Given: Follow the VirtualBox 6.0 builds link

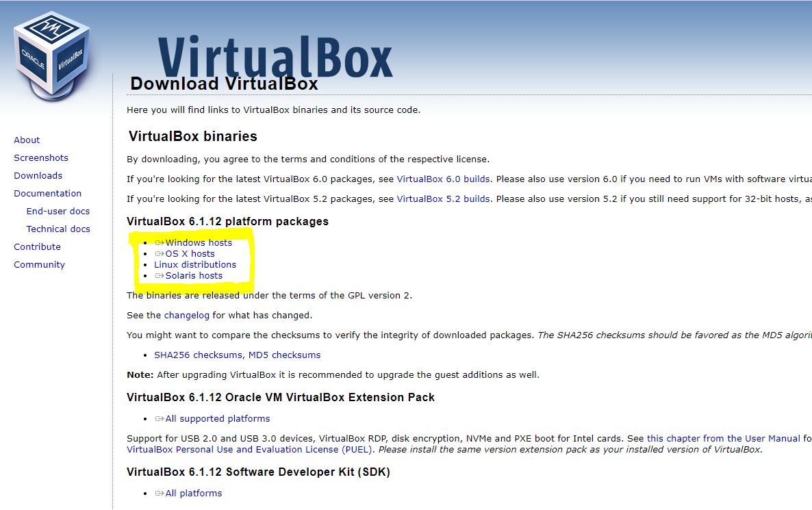Looking at the screenshot, I should (x=443, y=179).
